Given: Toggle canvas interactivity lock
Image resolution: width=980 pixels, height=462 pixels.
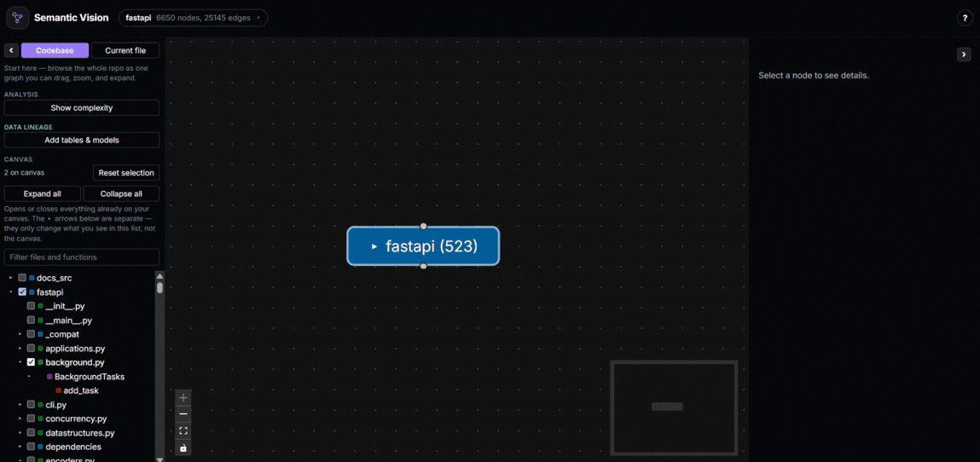Looking at the screenshot, I should tap(183, 448).
